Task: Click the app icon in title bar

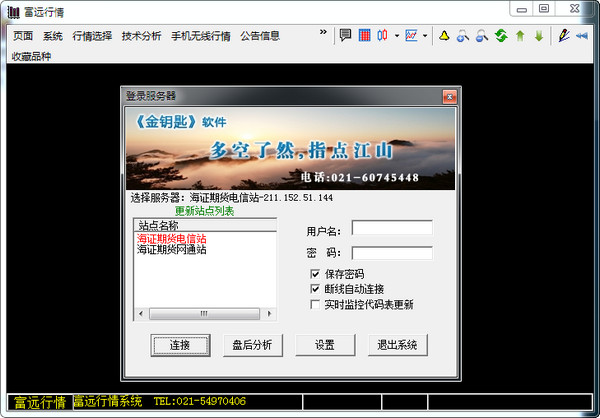Action: coord(14,12)
